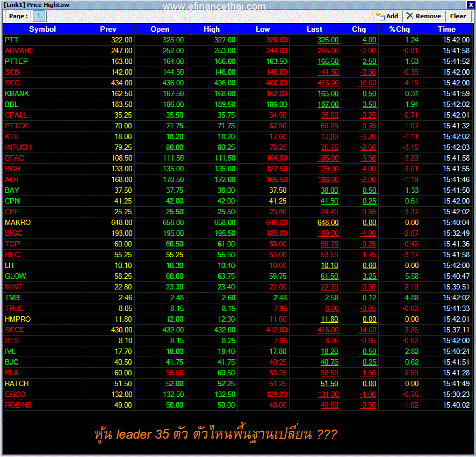Select the TMB symbol

point(12,298)
